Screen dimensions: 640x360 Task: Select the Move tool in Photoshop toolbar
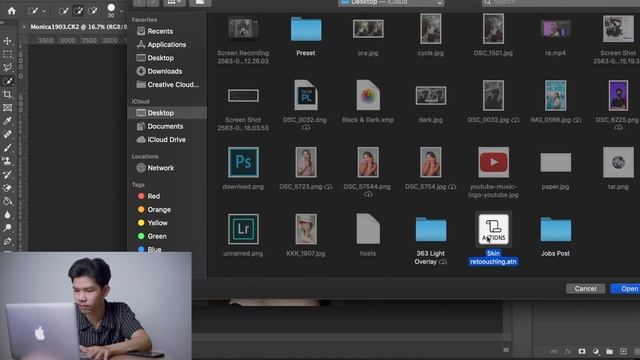click(7, 41)
